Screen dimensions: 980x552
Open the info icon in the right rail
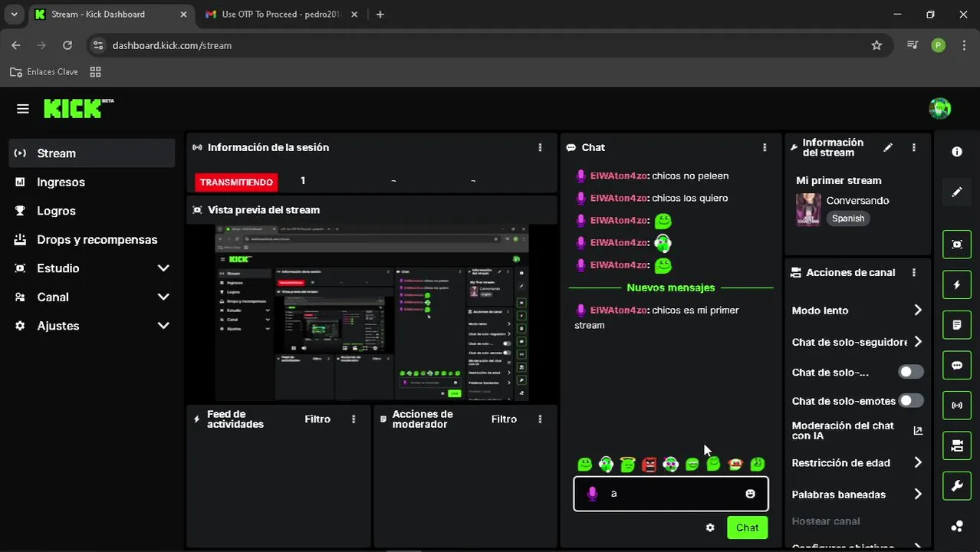pyautogui.click(x=957, y=152)
